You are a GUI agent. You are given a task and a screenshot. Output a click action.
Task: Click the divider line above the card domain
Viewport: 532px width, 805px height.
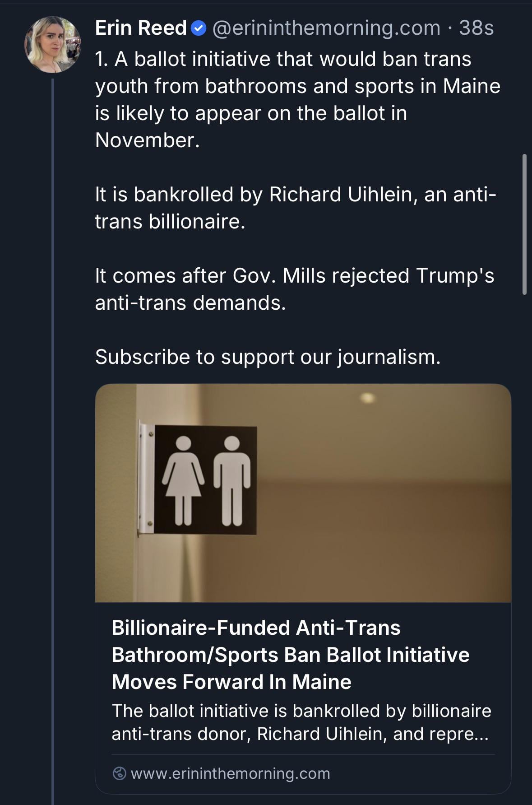click(x=303, y=754)
